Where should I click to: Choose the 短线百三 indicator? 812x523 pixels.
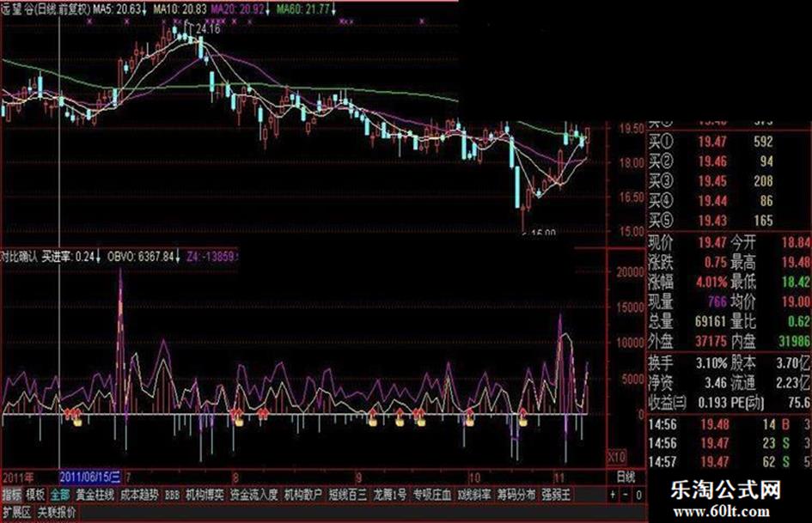(x=347, y=495)
